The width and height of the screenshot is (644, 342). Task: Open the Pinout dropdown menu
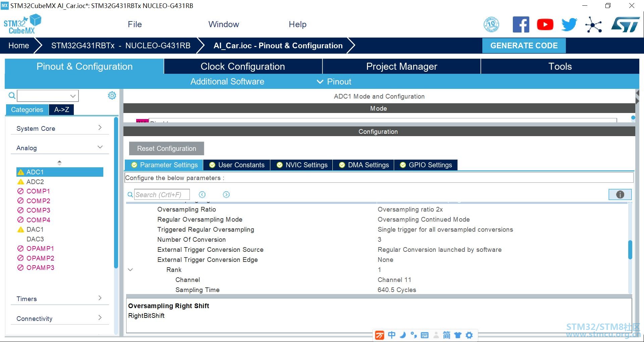[334, 81]
